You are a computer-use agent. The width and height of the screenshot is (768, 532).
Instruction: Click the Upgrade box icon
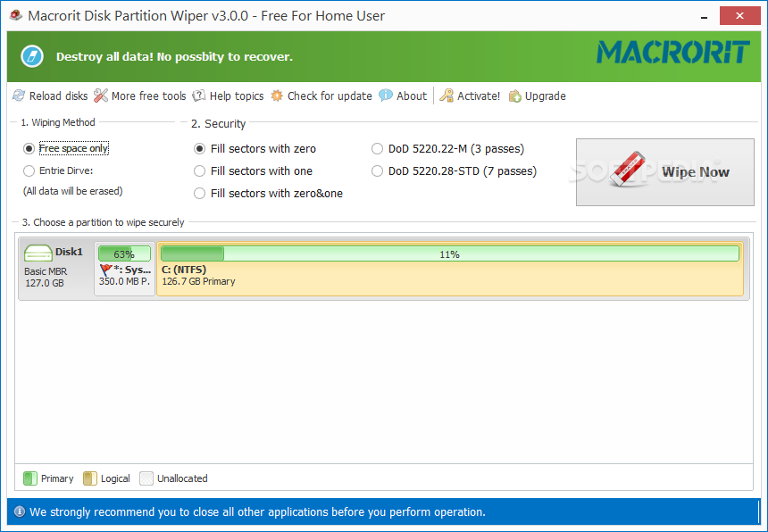coord(514,96)
